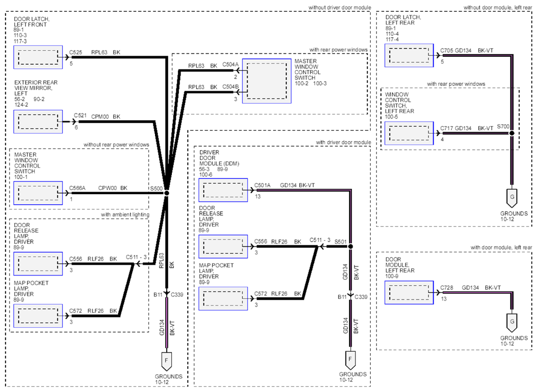537x392 pixels.
Task: Select the G ground symbol below splice S700
Action: click(512, 198)
